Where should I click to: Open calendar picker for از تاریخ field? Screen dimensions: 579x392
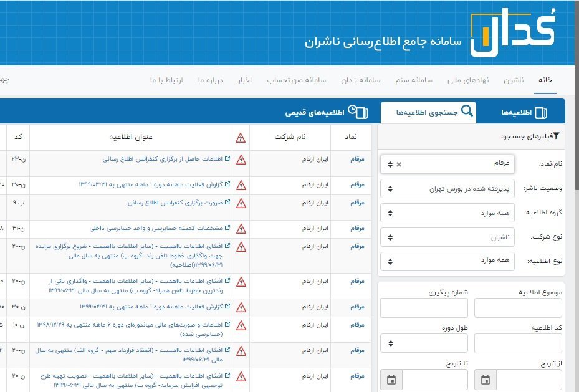(x=486, y=380)
